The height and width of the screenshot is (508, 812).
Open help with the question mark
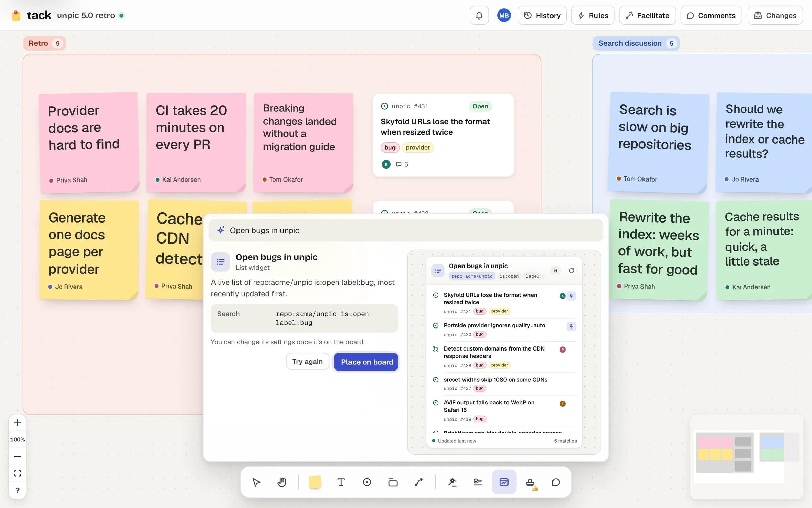coord(18,490)
